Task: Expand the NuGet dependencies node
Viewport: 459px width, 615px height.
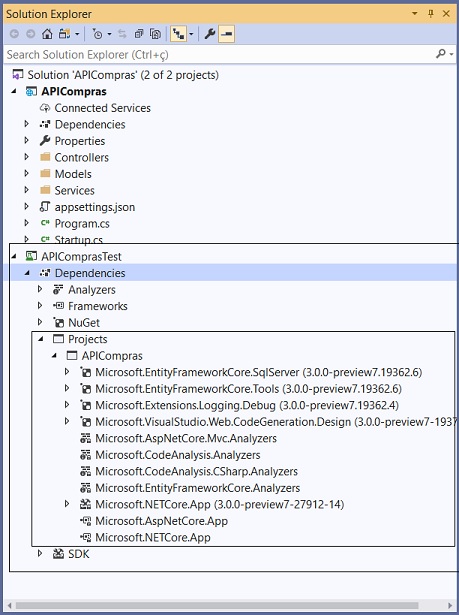Action: 40,322
